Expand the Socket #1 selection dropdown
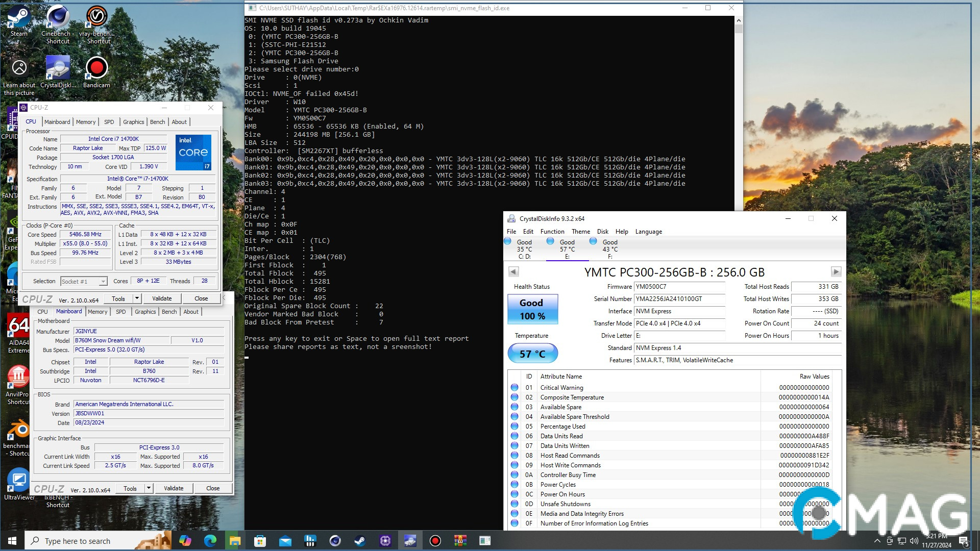This screenshot has width=980, height=551. pyautogui.click(x=103, y=282)
